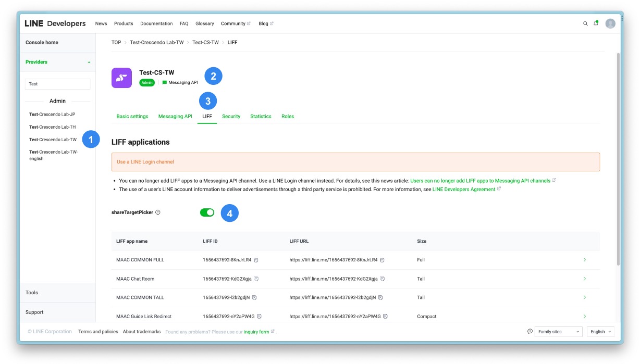Viewport: 640px width, 364px height.
Task: Open MAAC COMMON TALL details via its arrow
Action: click(585, 298)
